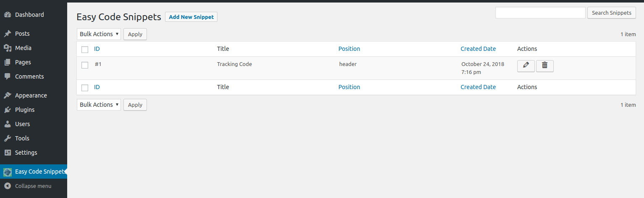This screenshot has width=644, height=198.
Task: Toggle select-all checkbox in table footer
Action: 85,88
